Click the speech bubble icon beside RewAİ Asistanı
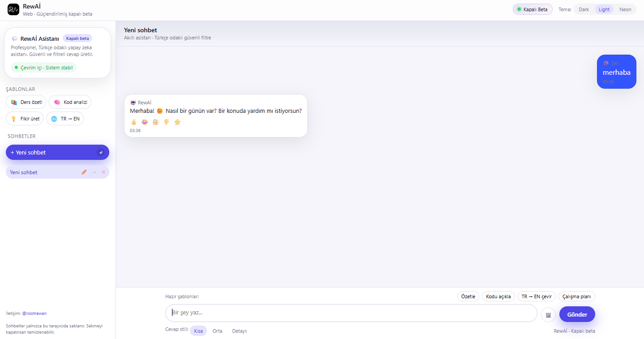 coord(15,39)
